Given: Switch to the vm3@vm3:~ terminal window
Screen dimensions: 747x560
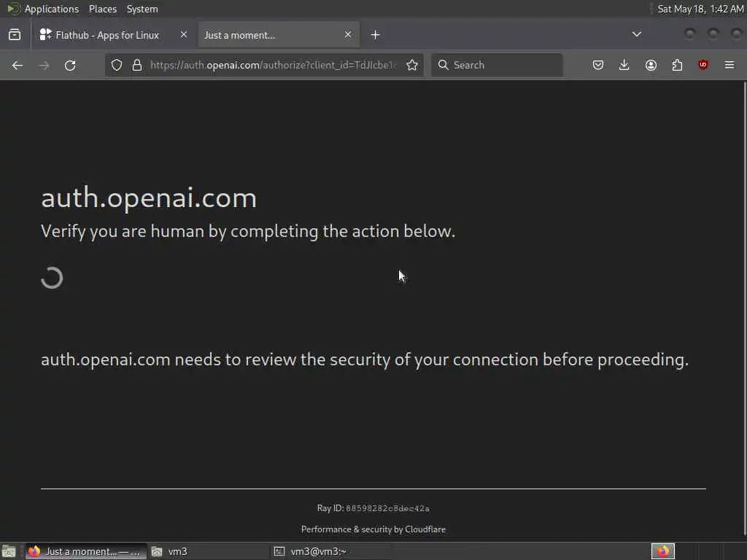Looking at the screenshot, I should tap(332, 551).
